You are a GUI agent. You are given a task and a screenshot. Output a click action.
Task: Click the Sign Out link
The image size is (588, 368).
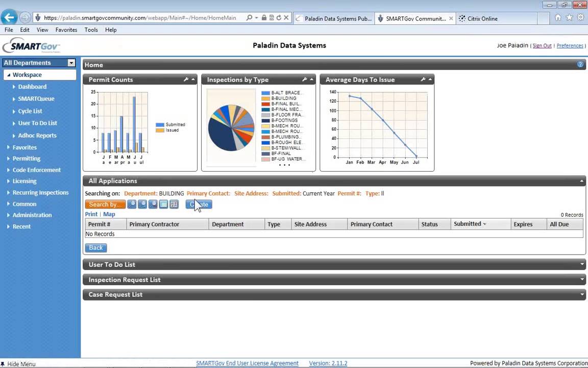point(542,46)
